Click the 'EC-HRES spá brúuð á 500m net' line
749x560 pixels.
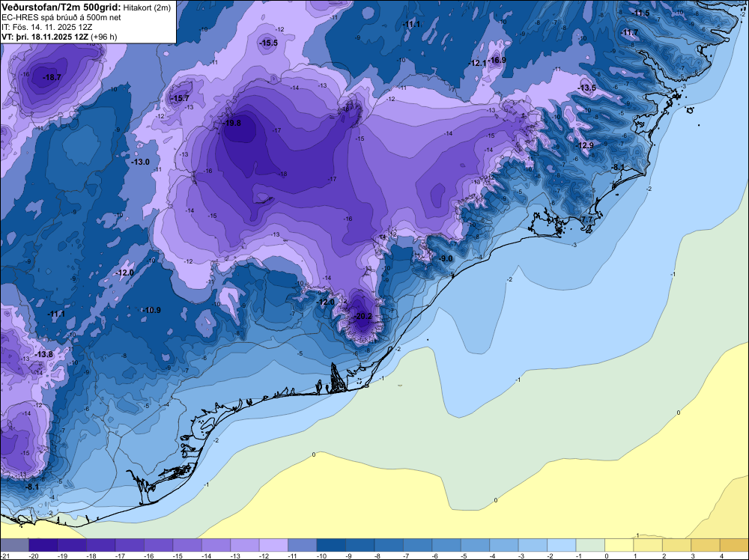(61, 17)
